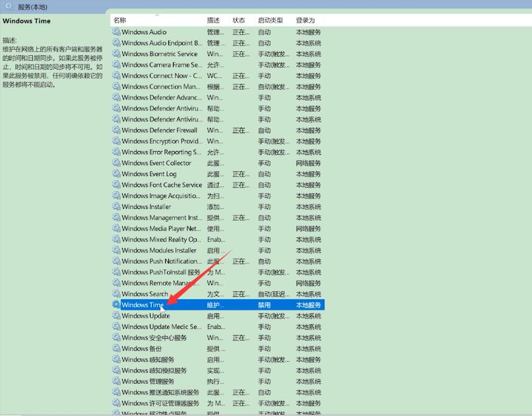532x416 pixels.
Task: Click the 正在... status of Windows Event Log
Action: pos(241,174)
